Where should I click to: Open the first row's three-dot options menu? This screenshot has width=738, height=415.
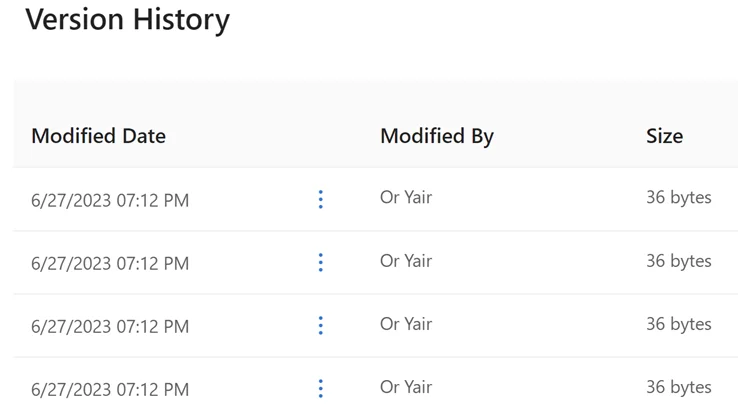tap(320, 199)
